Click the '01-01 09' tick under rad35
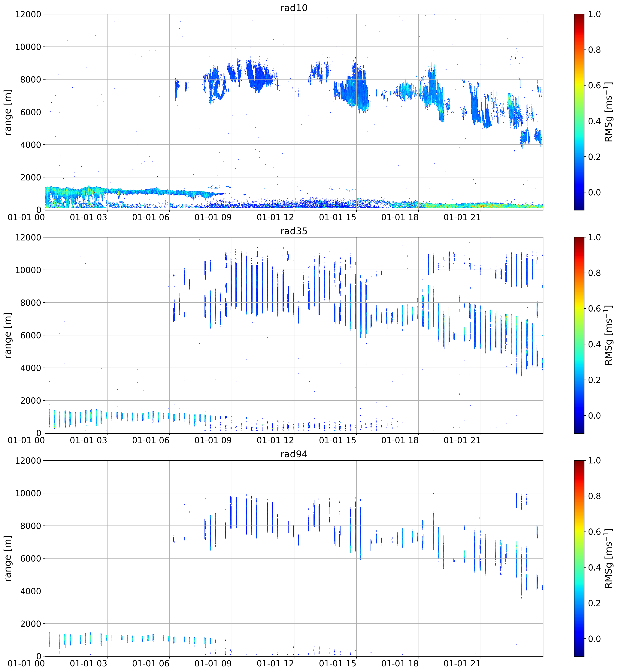This screenshot has height=672, width=618. point(213,440)
